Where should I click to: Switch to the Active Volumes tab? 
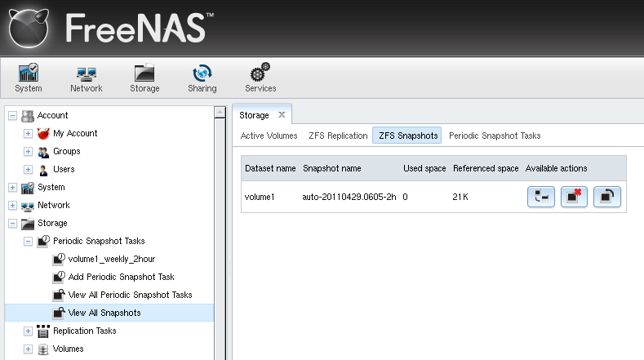tap(269, 136)
